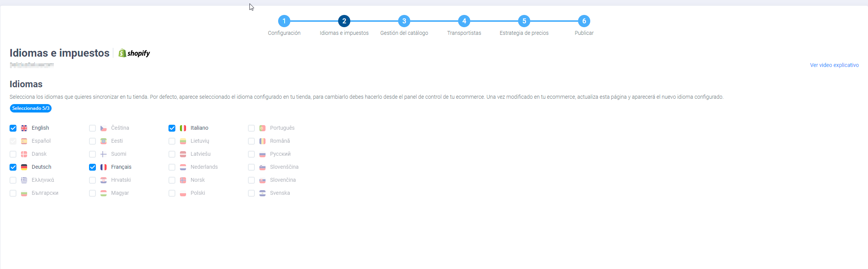Viewport: 868px width, 269px height.
Task: Enable the Nederlands language checkbox
Action: [x=172, y=167]
